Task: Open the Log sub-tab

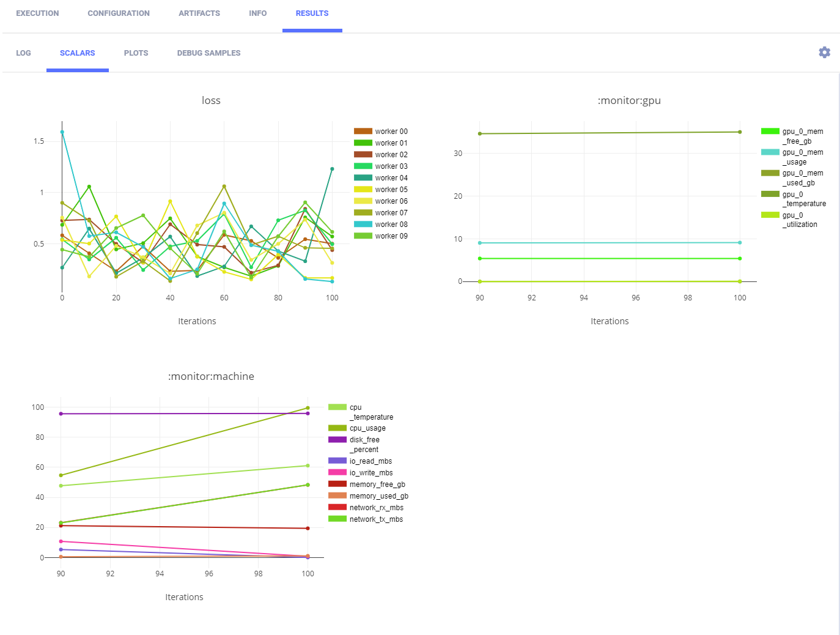Action: coord(23,53)
